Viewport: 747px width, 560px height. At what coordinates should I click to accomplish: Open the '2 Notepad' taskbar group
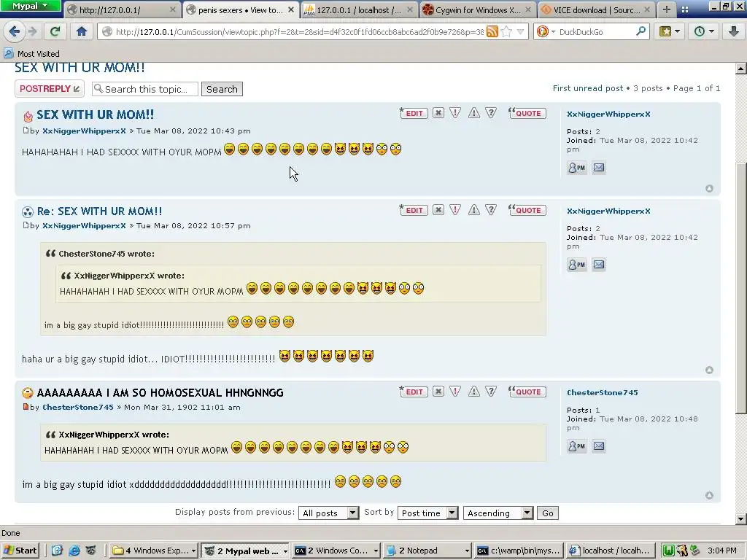tap(428, 551)
